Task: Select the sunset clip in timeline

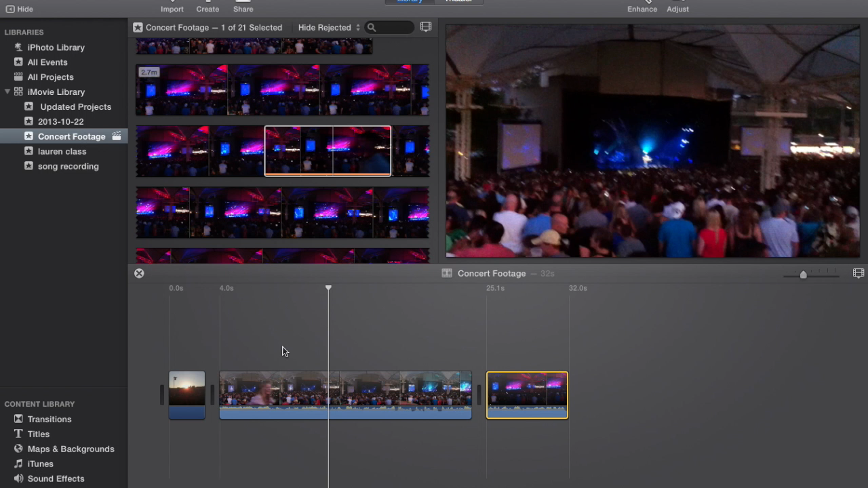Action: (186, 395)
